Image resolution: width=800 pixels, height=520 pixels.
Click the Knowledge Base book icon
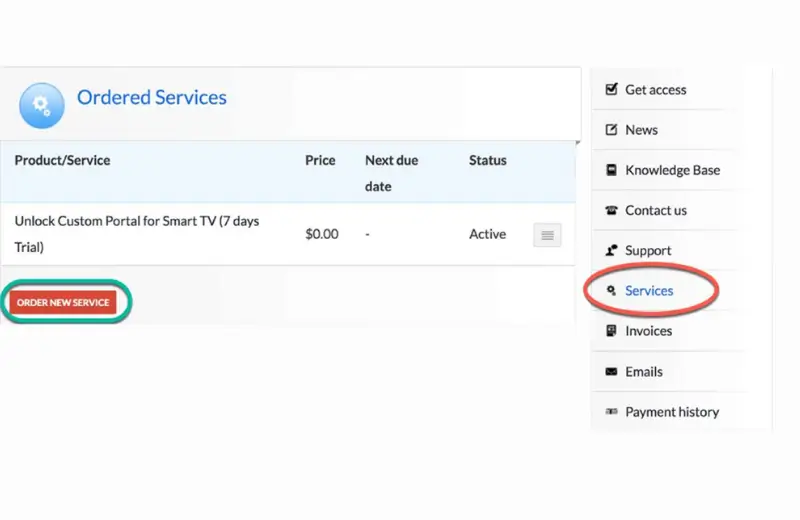pos(611,170)
